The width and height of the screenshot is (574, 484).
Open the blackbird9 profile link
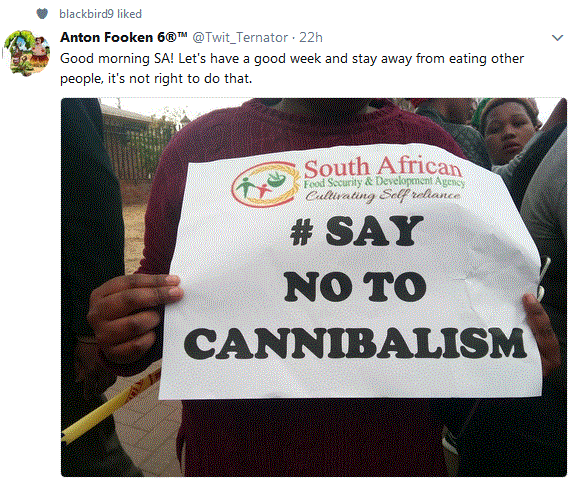coord(86,14)
